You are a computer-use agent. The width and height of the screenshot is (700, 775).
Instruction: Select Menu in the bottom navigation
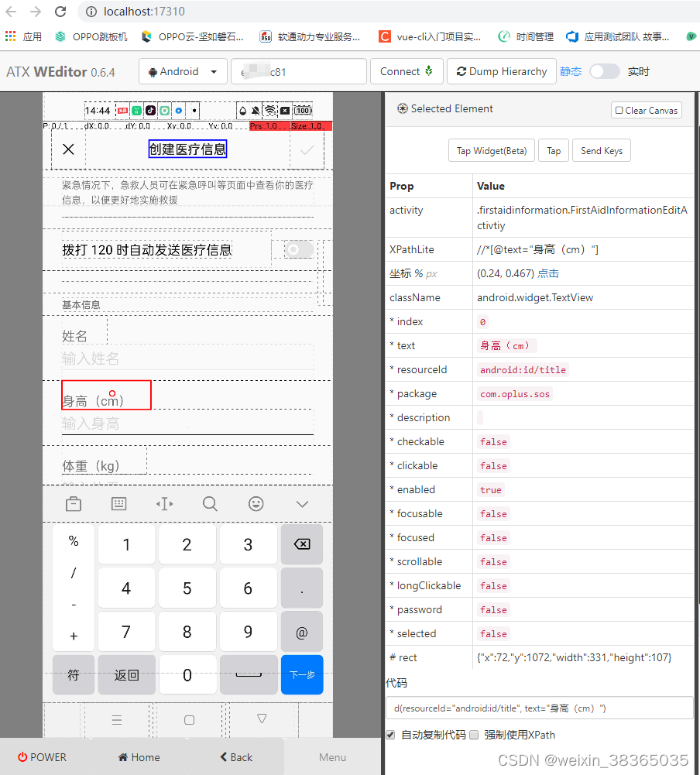tap(332, 757)
